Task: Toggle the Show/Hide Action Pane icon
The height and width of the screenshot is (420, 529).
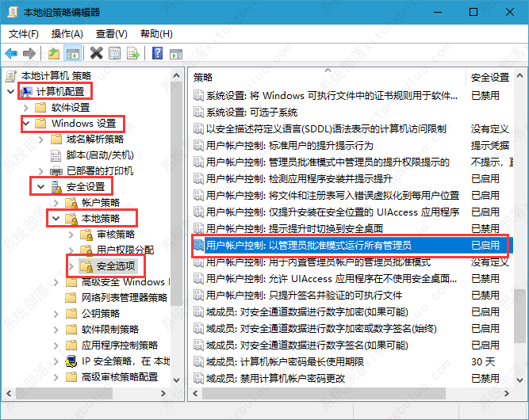Action: click(175, 53)
